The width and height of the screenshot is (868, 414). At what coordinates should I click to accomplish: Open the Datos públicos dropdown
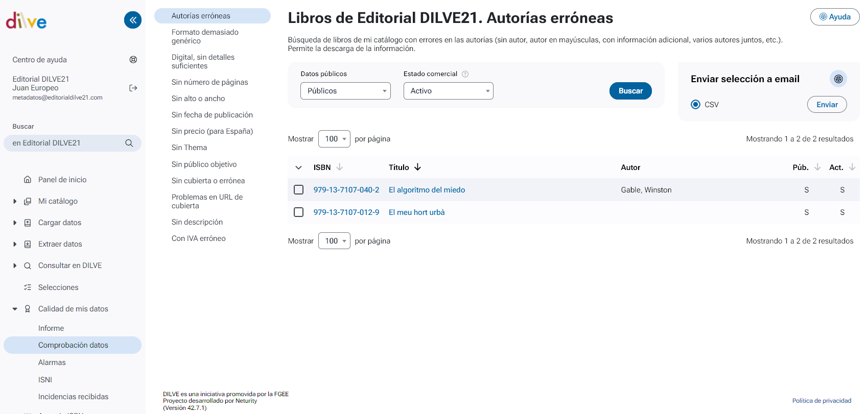point(345,91)
